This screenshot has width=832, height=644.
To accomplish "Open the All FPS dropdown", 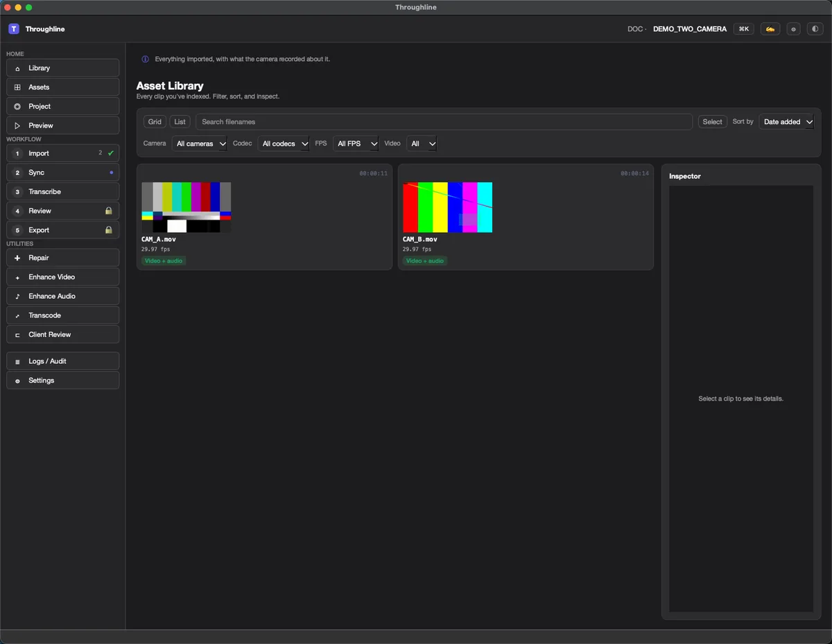I will pos(356,143).
